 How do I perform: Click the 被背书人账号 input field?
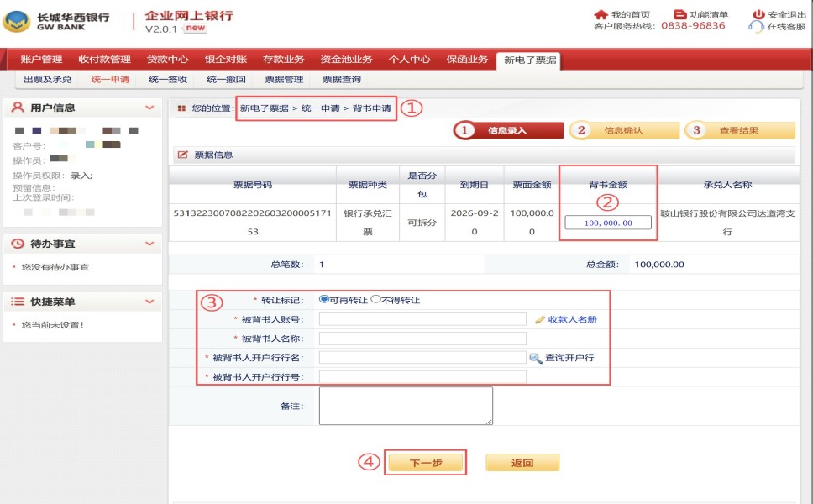[422, 319]
